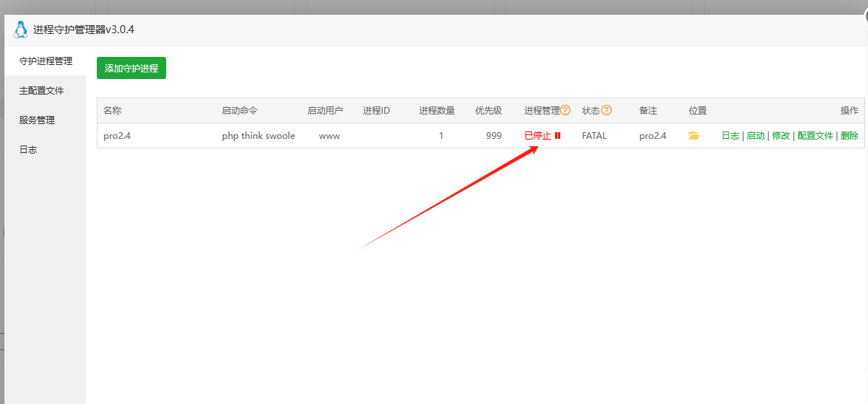Switch to the 守护进程管理 sidebar tab
This screenshot has height=404, width=868.
pyautogui.click(x=45, y=61)
